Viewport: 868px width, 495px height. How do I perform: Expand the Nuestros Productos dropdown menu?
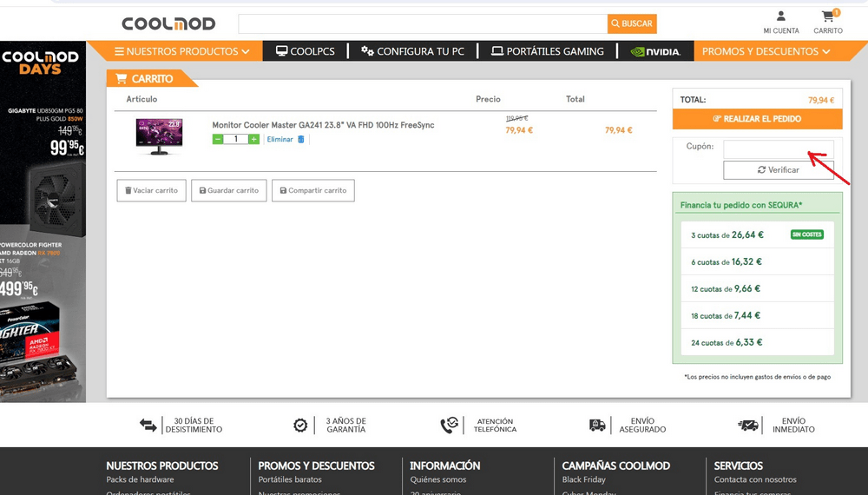pyautogui.click(x=181, y=51)
